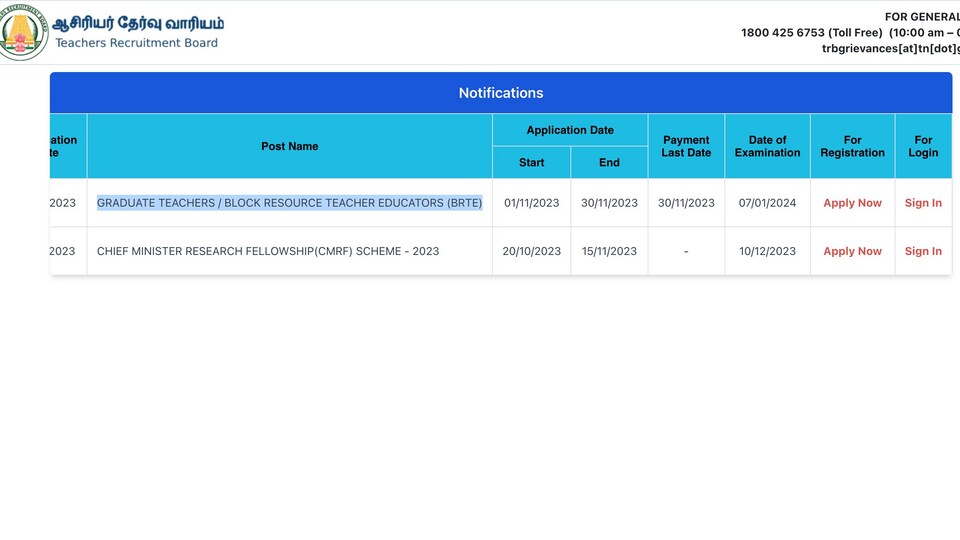960x540 pixels.
Task: Click the Start column header
Action: [x=531, y=162]
